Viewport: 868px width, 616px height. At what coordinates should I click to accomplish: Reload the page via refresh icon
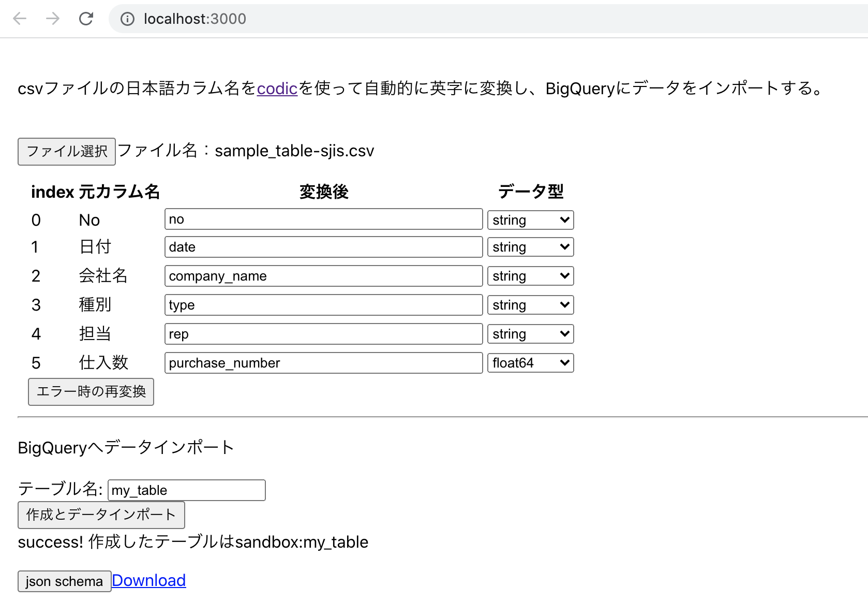(86, 19)
